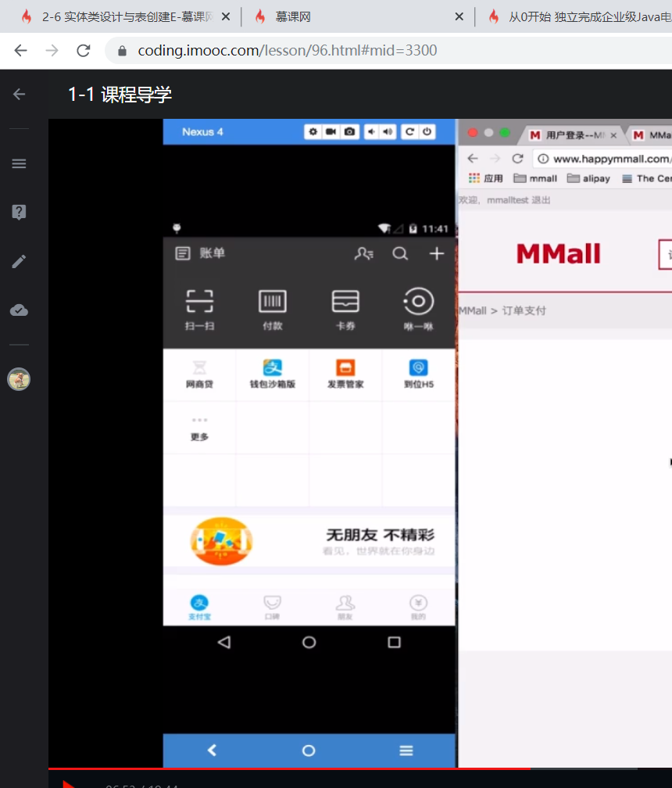Open the cloud download icon in sidebar

[x=19, y=310]
